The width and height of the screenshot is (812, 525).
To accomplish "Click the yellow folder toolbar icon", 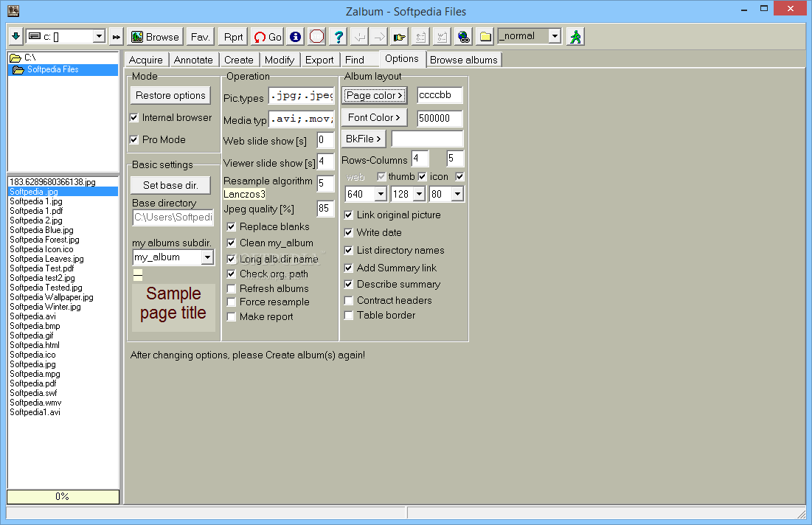I will tap(485, 37).
